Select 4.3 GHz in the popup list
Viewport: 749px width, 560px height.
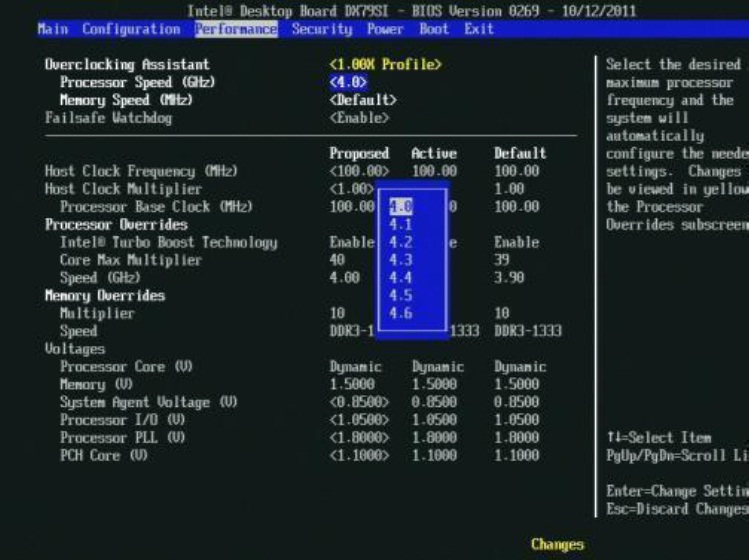pyautogui.click(x=400, y=260)
